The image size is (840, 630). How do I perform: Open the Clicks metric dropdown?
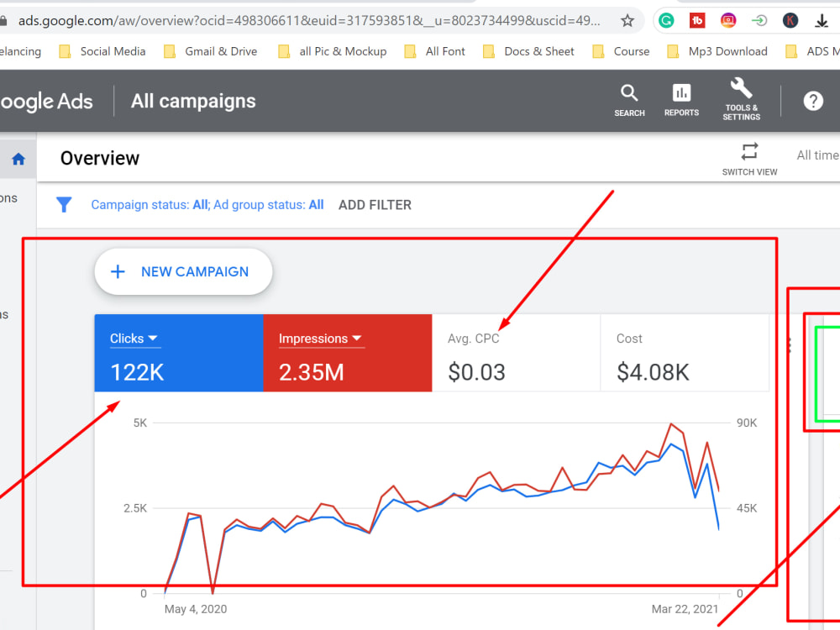click(x=134, y=339)
